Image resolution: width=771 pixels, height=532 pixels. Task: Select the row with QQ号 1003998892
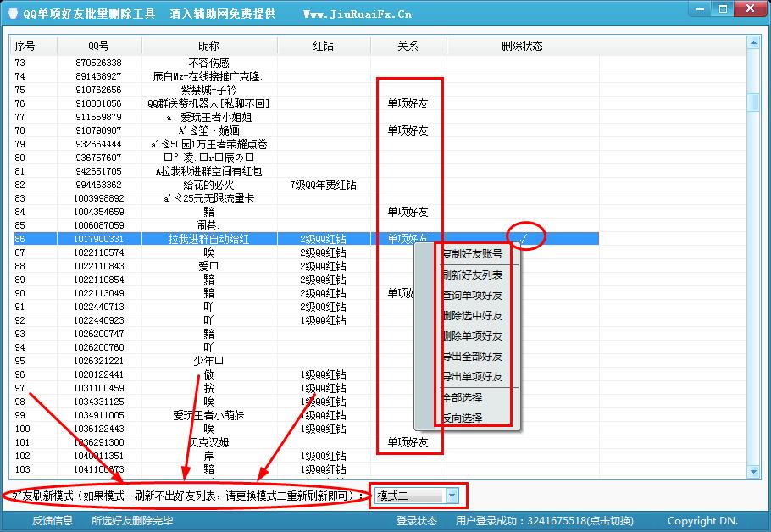(306, 198)
